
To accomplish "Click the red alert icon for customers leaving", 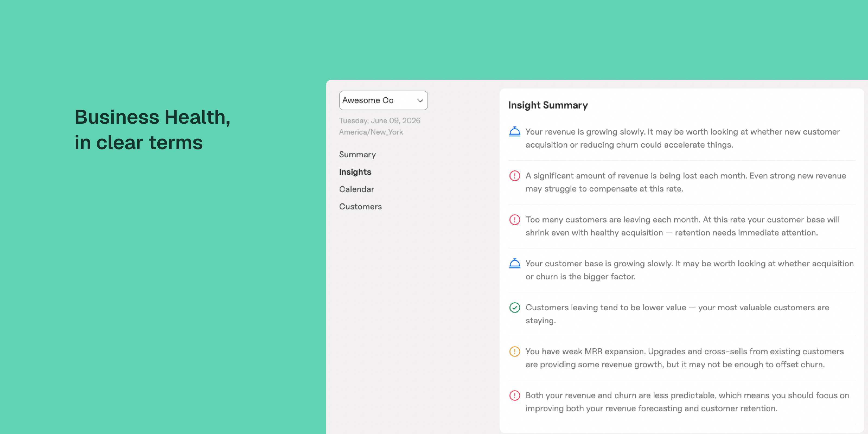I will [x=515, y=220].
